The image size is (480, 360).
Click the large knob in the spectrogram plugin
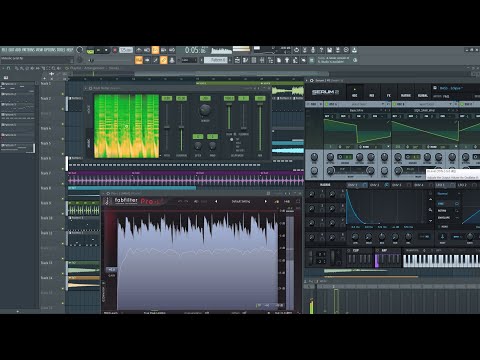205,109
